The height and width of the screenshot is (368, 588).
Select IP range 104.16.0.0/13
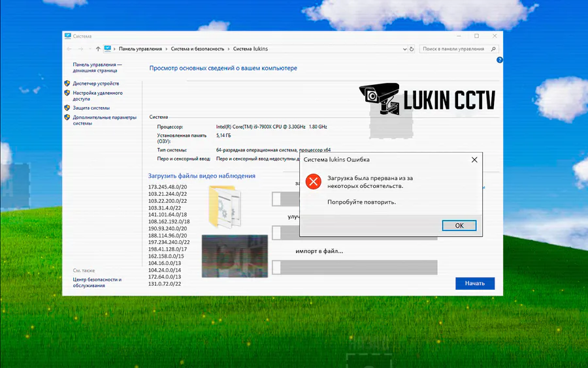[x=165, y=263]
